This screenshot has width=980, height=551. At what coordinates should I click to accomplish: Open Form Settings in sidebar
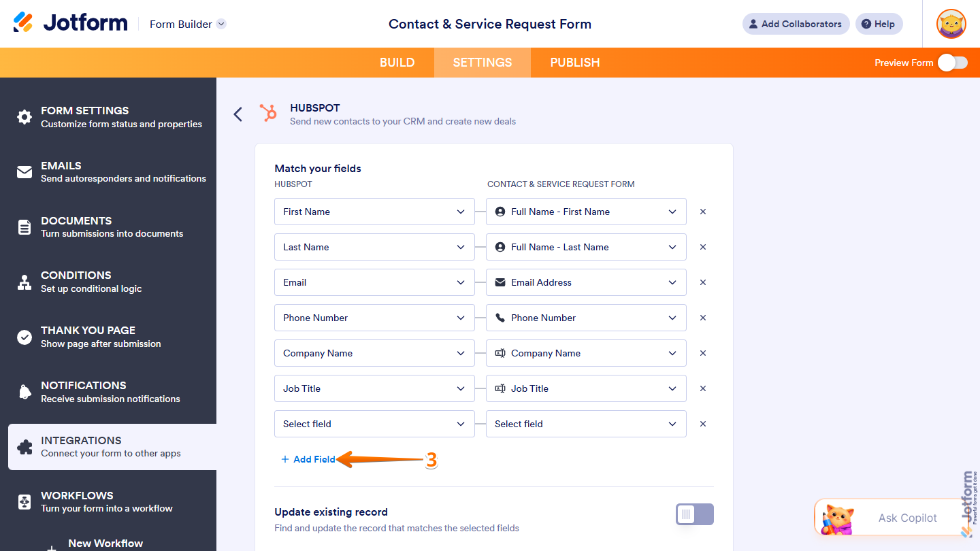pos(108,117)
